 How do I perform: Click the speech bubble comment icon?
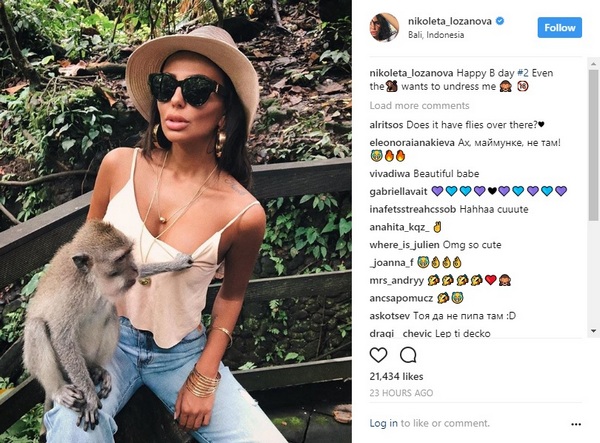click(x=408, y=355)
